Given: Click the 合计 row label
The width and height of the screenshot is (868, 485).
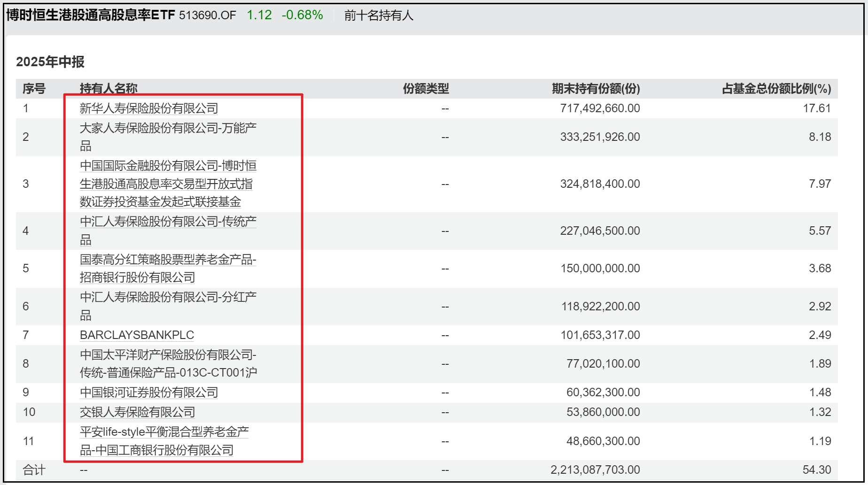Looking at the screenshot, I should point(34,470).
